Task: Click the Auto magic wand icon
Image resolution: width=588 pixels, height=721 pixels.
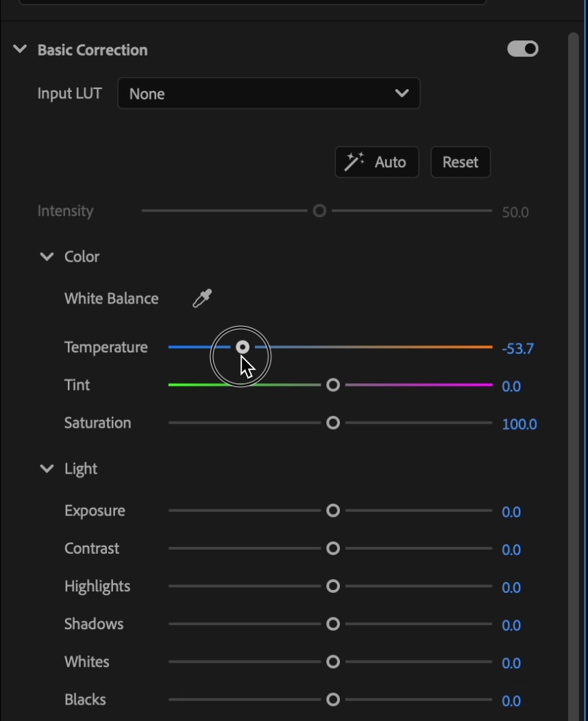Action: pyautogui.click(x=354, y=162)
